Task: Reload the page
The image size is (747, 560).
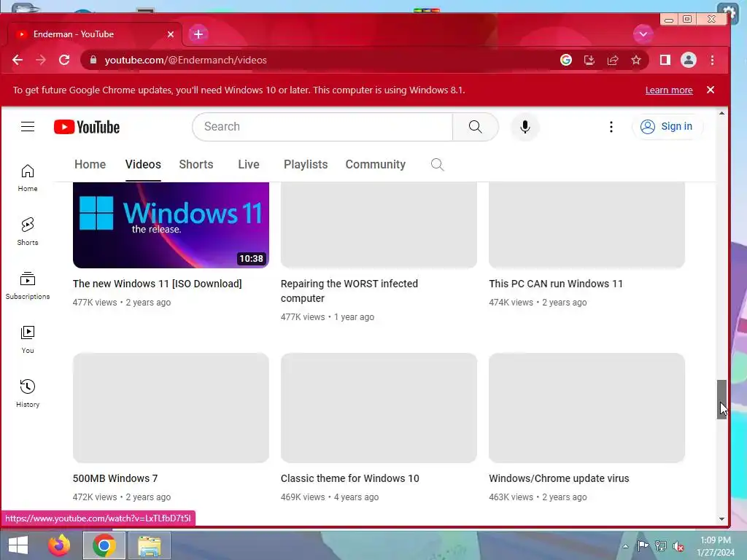Action: click(x=64, y=60)
